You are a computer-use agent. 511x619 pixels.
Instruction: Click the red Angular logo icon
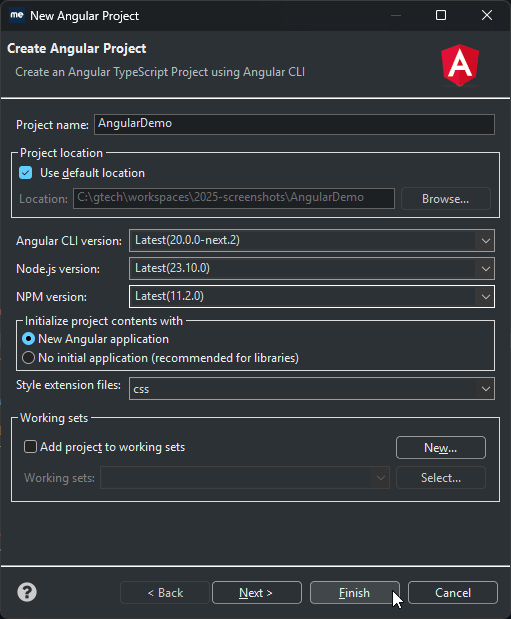460,65
